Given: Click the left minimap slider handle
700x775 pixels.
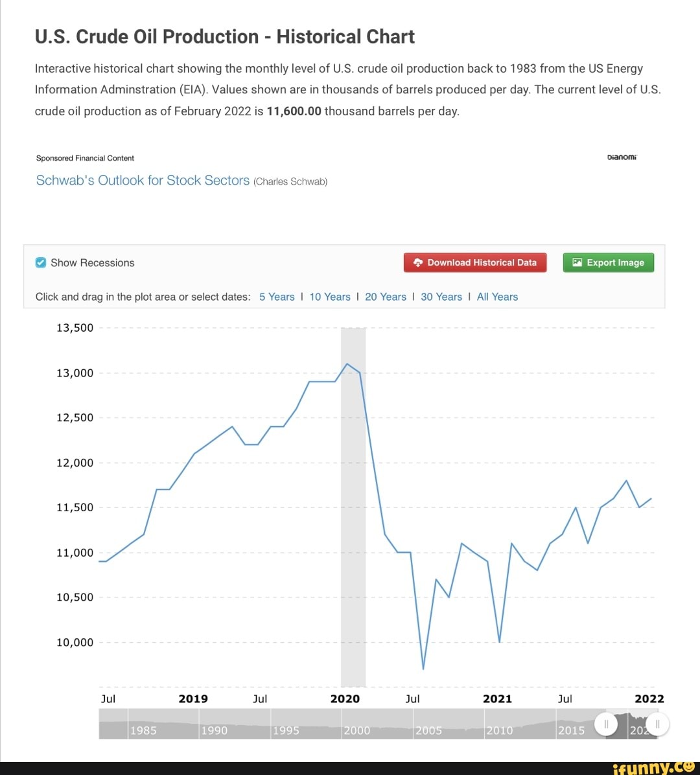Looking at the screenshot, I should coord(607,724).
